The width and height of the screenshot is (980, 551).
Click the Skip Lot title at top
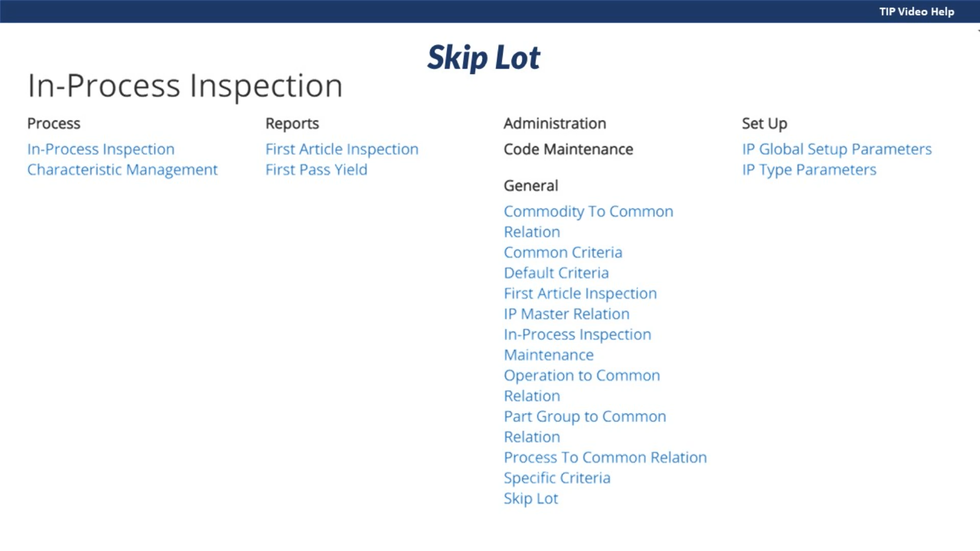tap(483, 57)
